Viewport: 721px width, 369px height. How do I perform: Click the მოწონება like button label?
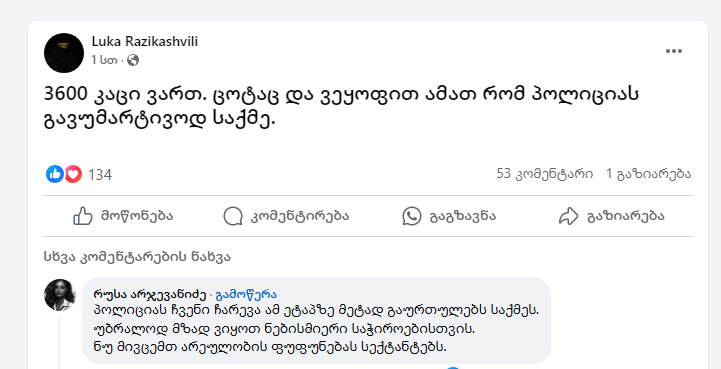(137, 216)
